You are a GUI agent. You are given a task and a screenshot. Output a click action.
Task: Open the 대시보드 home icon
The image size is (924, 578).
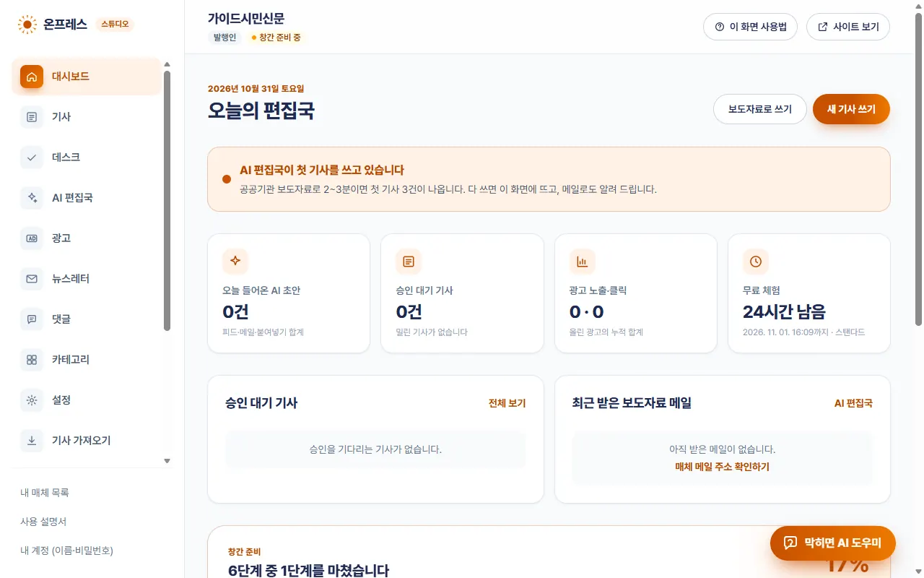pyautogui.click(x=32, y=77)
